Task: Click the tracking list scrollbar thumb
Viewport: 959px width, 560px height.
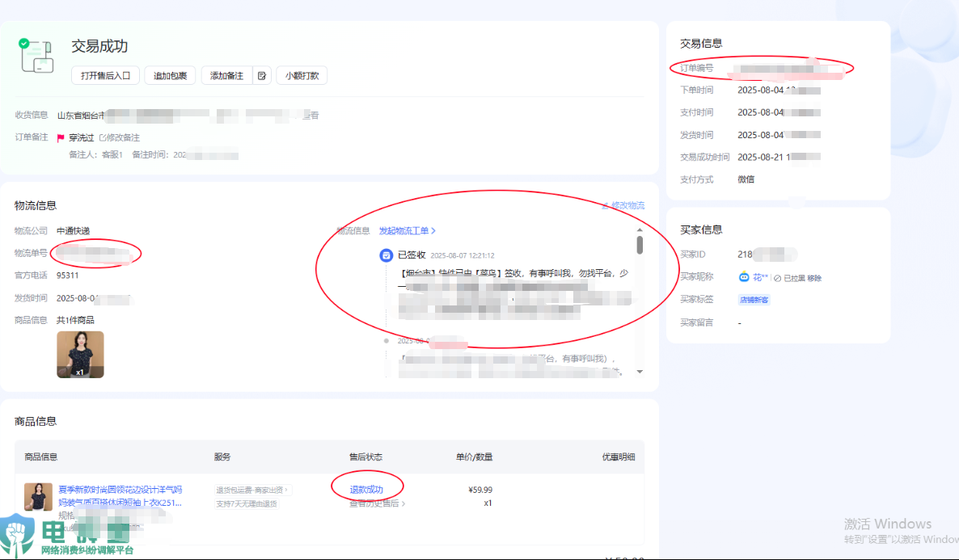Action: [x=640, y=245]
